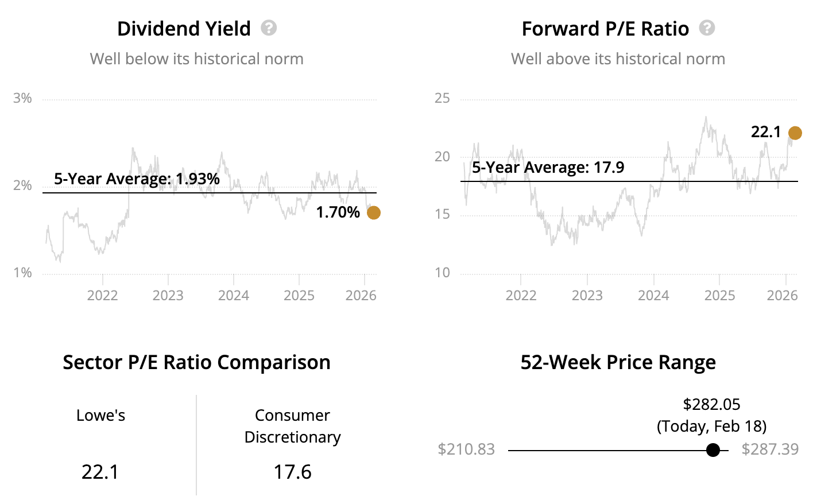813x504 pixels.
Task: Click the Forward P/E Ratio heading
Action: pyautogui.click(x=605, y=29)
